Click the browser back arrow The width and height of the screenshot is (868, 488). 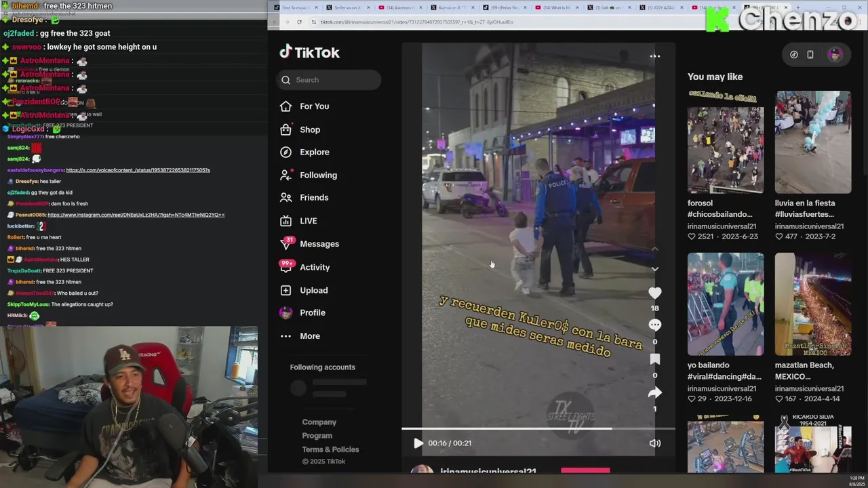point(275,22)
